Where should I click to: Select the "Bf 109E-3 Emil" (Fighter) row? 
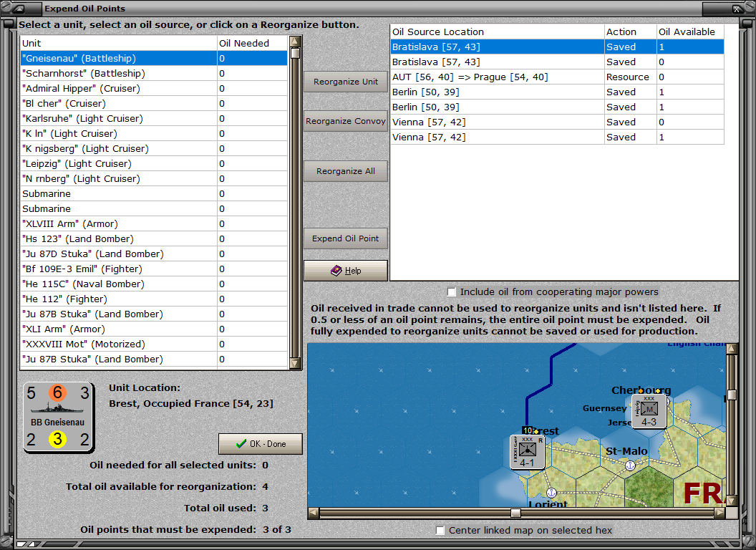(x=154, y=269)
